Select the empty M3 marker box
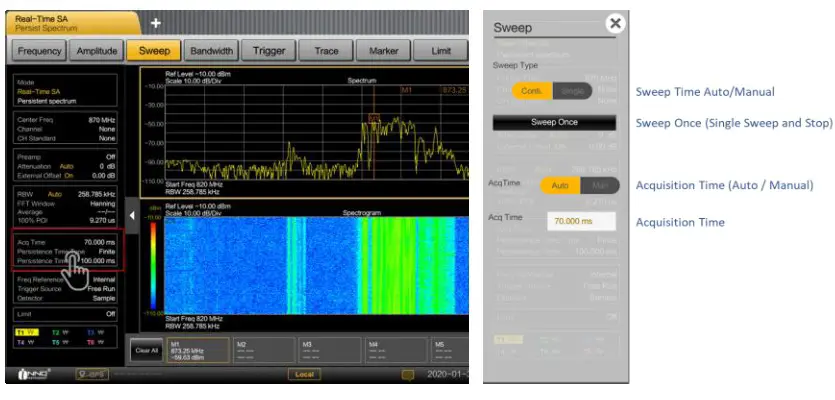 330,350
